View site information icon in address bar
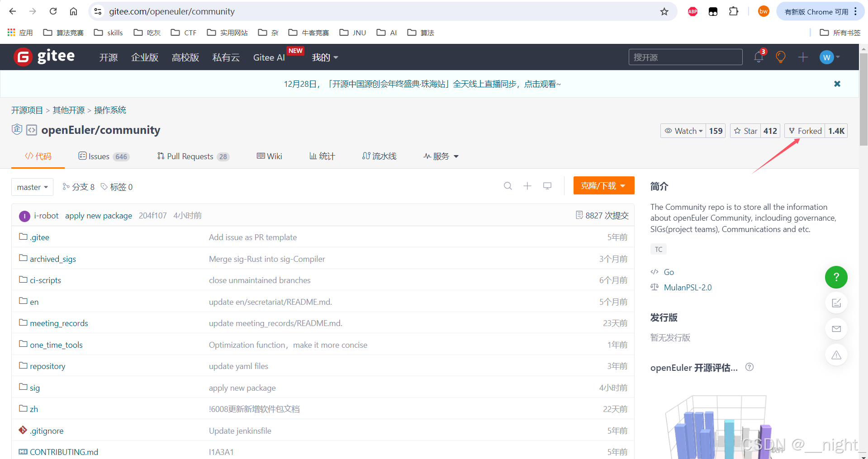Screen dimensions: 868x459 pos(97,11)
